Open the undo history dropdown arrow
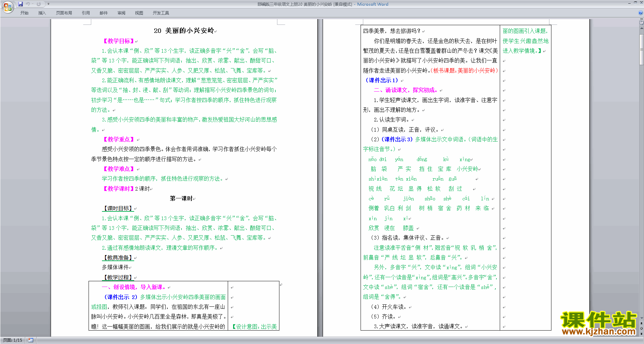The height and width of the screenshot is (344, 644). [33, 4]
